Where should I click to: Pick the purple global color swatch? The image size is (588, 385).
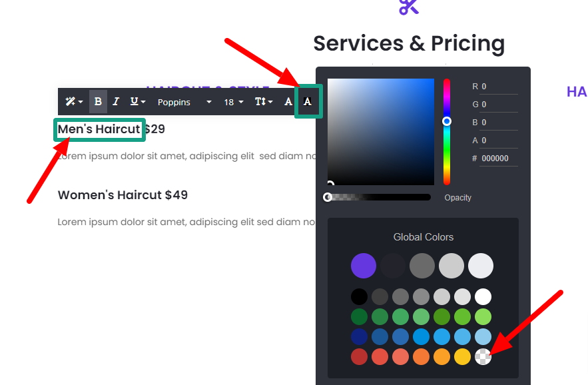(363, 265)
